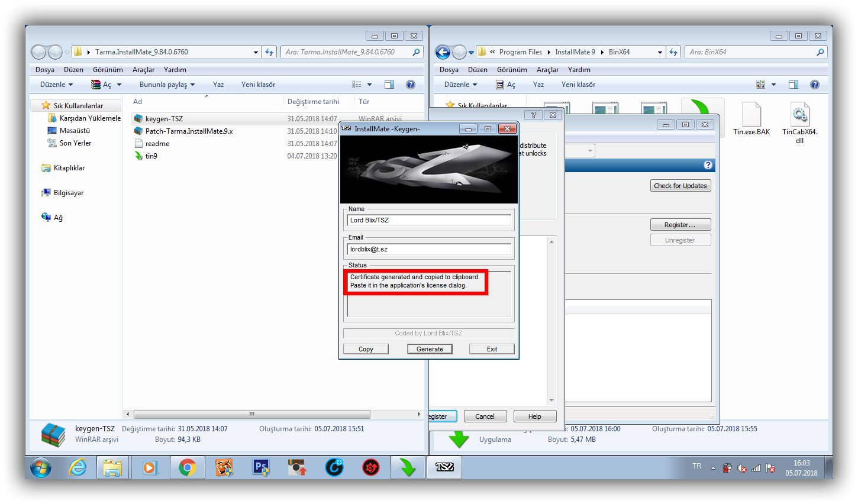Open Internet Explorer from the taskbar
Viewport: 858px width, 504px height.
[78, 468]
